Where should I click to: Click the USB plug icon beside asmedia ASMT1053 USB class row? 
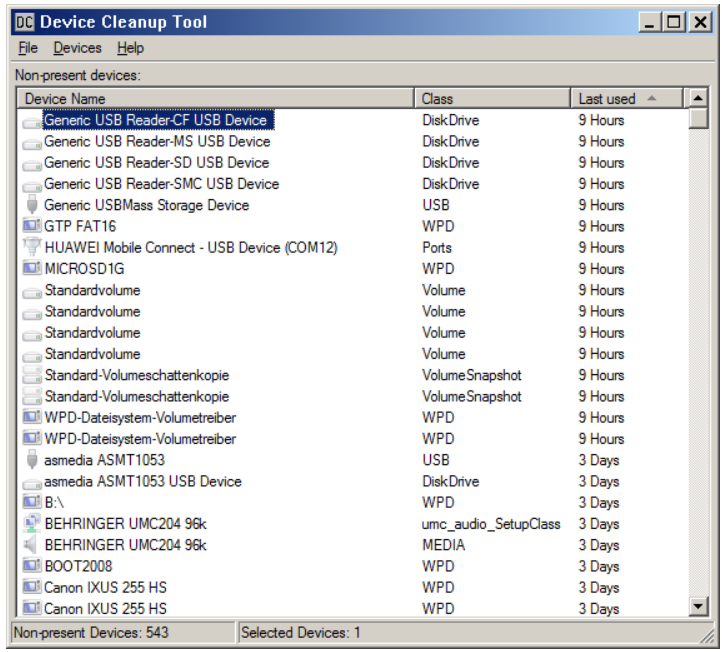point(32,460)
